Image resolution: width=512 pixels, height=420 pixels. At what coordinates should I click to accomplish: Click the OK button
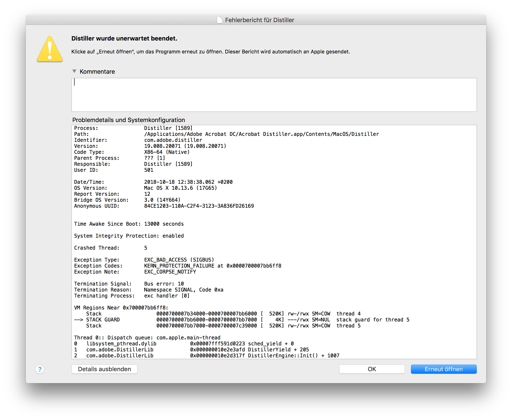pyautogui.click(x=372, y=369)
